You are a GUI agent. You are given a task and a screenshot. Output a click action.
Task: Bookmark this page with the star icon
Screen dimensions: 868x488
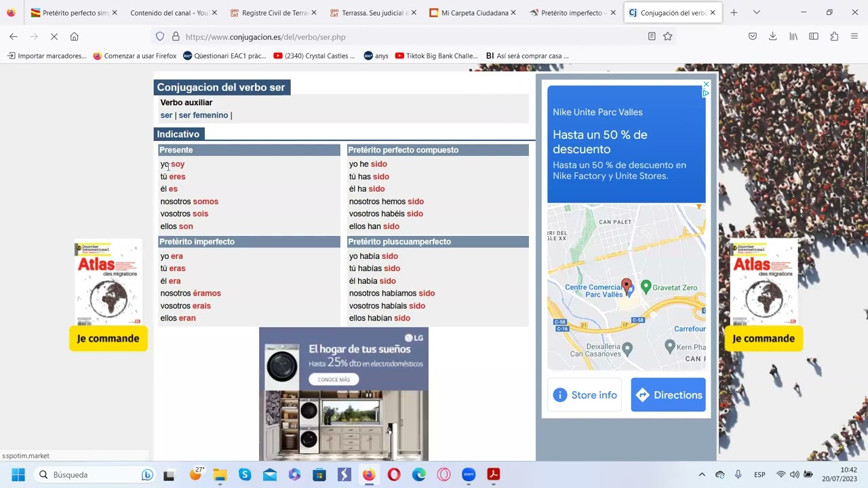pos(668,37)
